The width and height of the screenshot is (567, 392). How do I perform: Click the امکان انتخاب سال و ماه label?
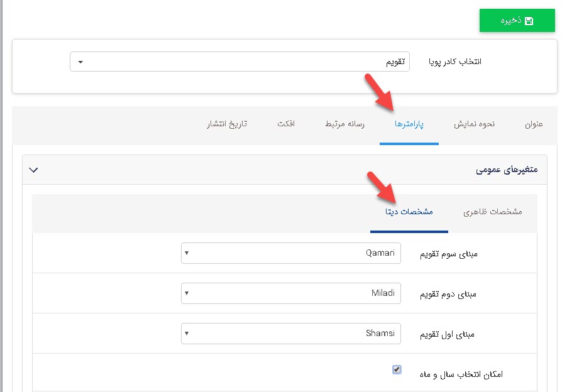461,374
